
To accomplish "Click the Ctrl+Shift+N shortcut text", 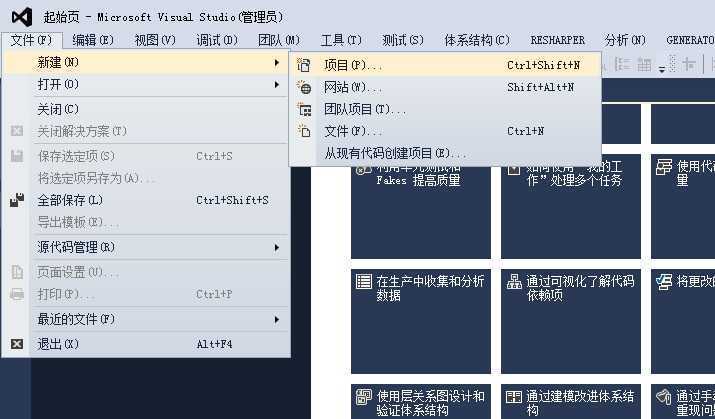I will tap(544, 65).
